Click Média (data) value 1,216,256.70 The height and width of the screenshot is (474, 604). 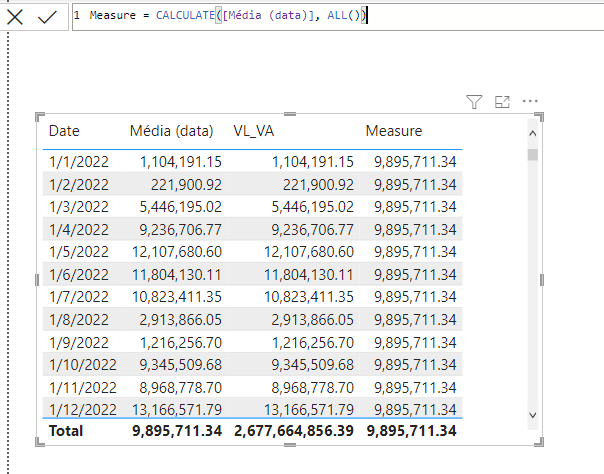pyautogui.click(x=181, y=343)
